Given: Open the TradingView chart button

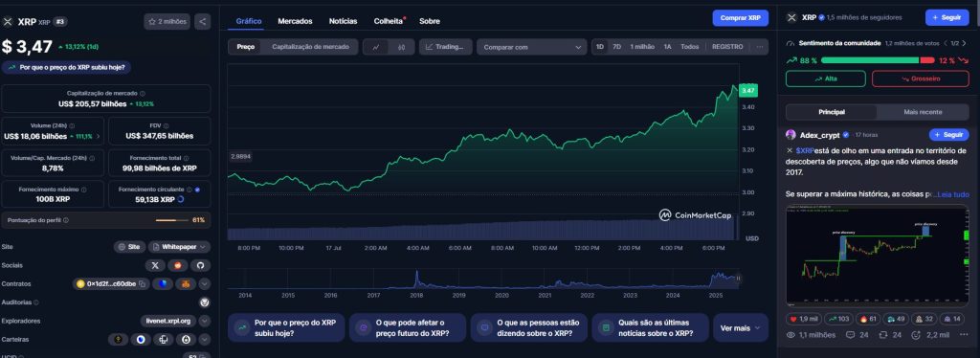Looking at the screenshot, I should pyautogui.click(x=445, y=47).
